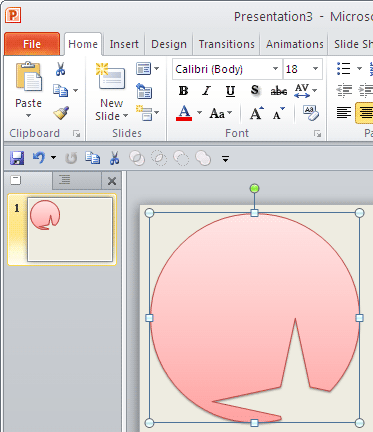The width and height of the screenshot is (373, 432).
Task: Open the Clipboard dialog launcher
Action: click(x=77, y=134)
